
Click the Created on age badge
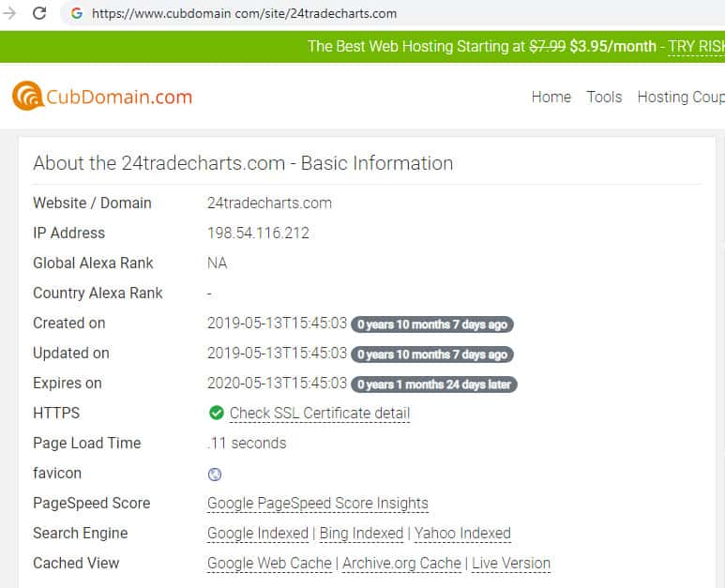coord(432,324)
